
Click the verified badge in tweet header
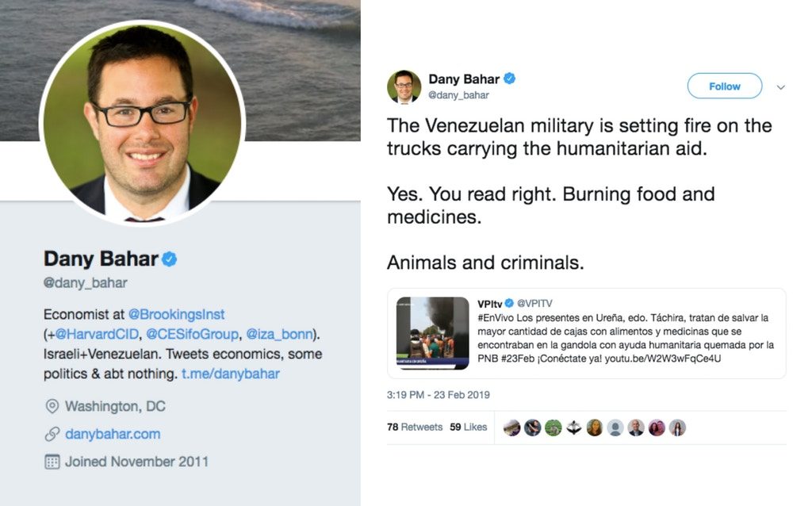click(510, 79)
